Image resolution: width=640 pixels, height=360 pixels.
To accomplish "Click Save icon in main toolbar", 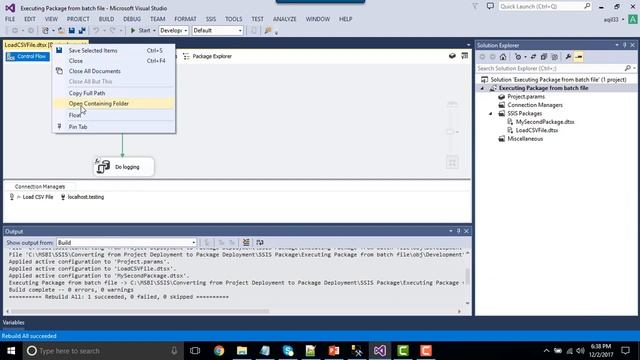I will (72, 31).
